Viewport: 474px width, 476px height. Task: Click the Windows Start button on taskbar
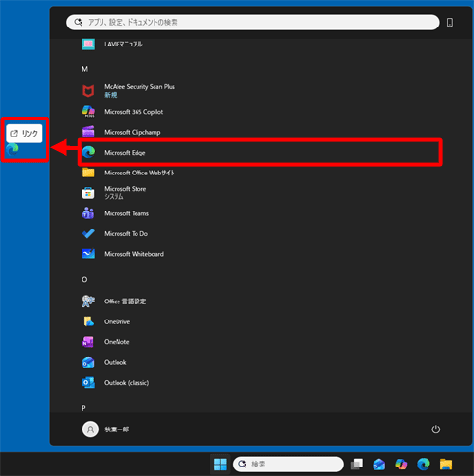(220, 465)
